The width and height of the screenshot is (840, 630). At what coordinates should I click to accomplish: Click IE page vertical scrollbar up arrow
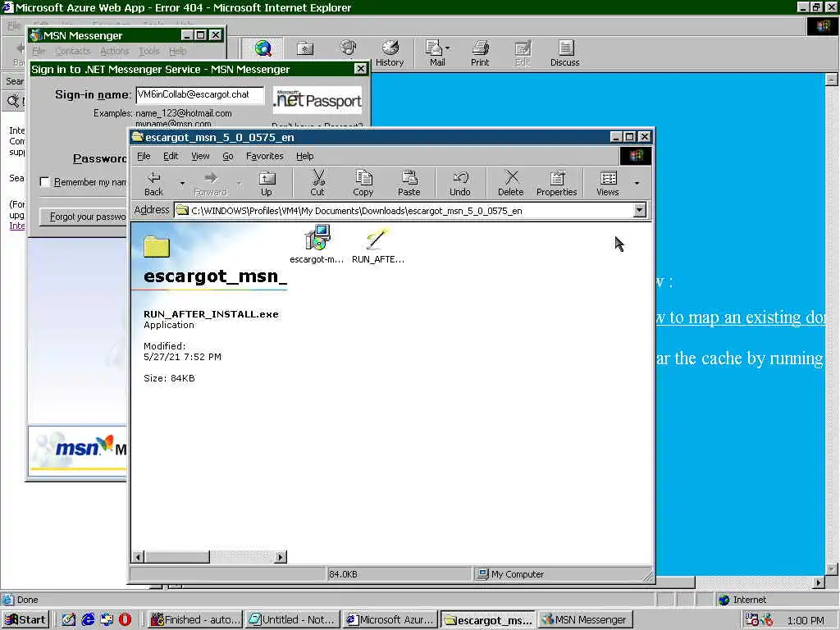pos(832,80)
